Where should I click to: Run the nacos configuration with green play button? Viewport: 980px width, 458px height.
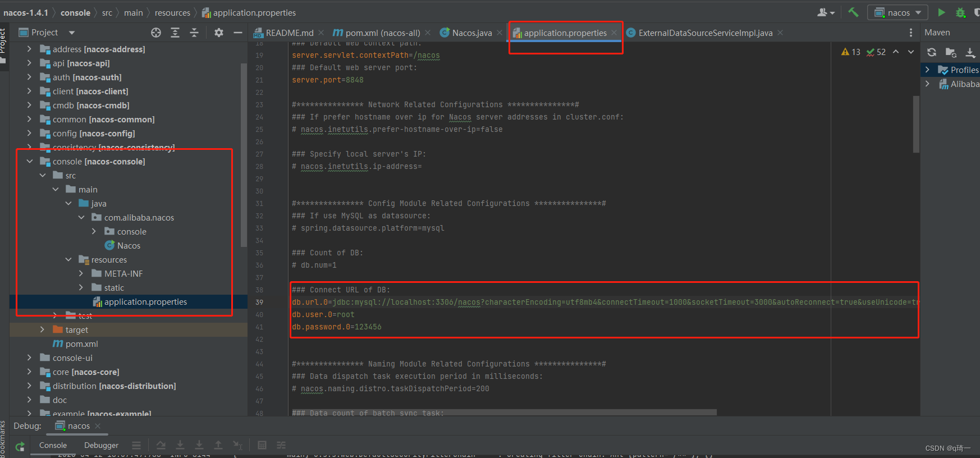(x=941, y=12)
